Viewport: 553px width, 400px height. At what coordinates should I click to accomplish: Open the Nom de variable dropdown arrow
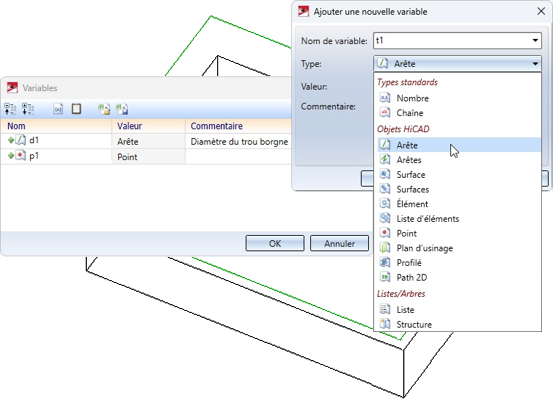click(535, 41)
